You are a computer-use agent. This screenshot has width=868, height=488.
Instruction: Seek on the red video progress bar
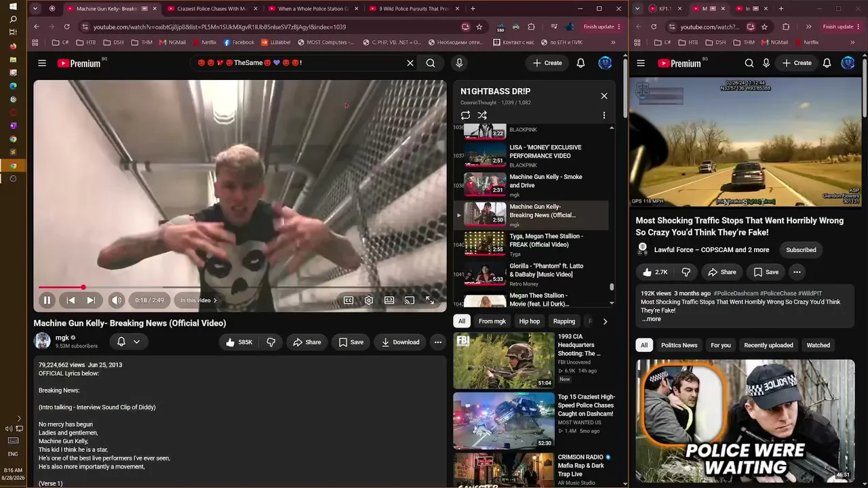[x=239, y=287]
